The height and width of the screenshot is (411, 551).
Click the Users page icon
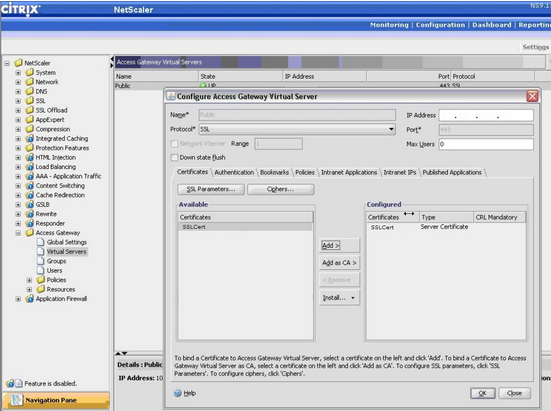pyautogui.click(x=41, y=270)
